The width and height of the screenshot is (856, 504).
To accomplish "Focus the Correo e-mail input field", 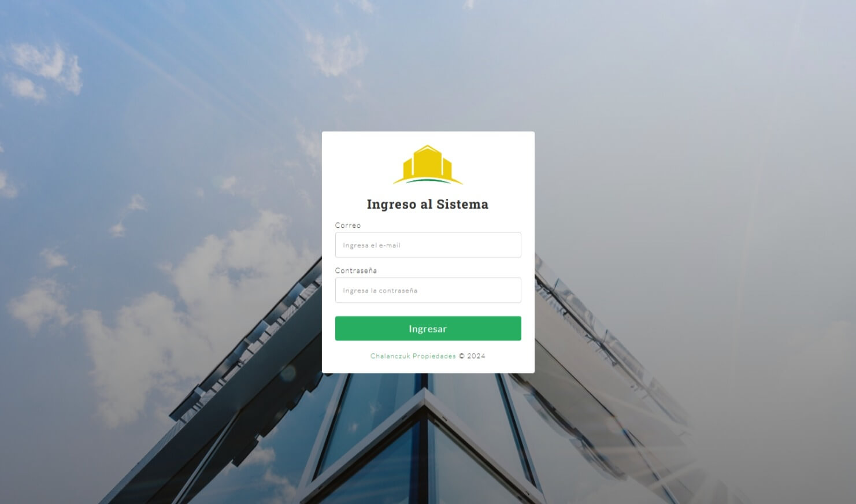I will pos(428,245).
